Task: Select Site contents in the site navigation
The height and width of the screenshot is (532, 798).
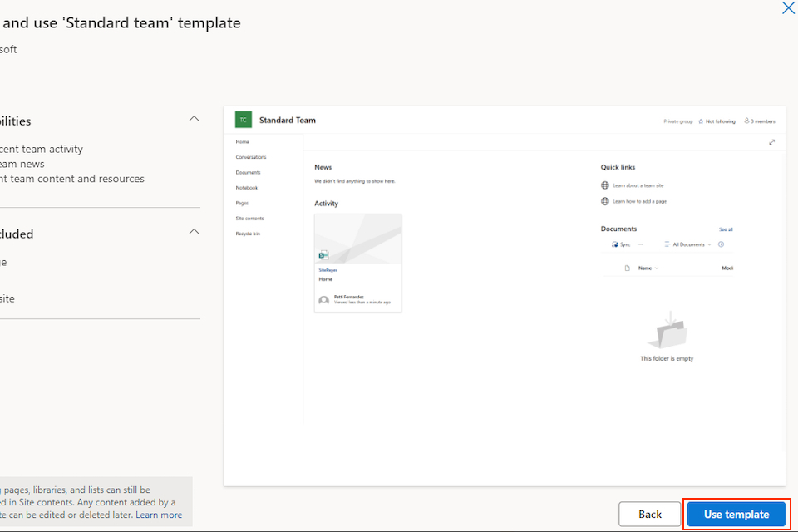Action: coord(249,219)
